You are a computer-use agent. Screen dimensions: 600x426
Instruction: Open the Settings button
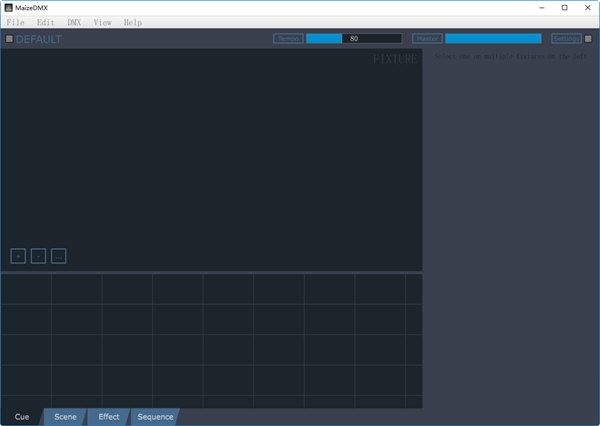tap(566, 39)
